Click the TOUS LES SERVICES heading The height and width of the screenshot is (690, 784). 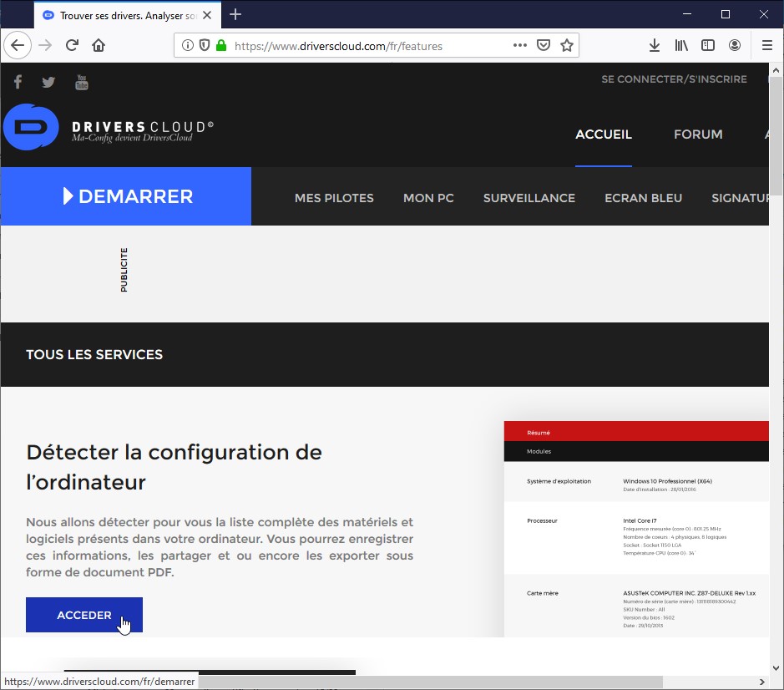tap(94, 354)
